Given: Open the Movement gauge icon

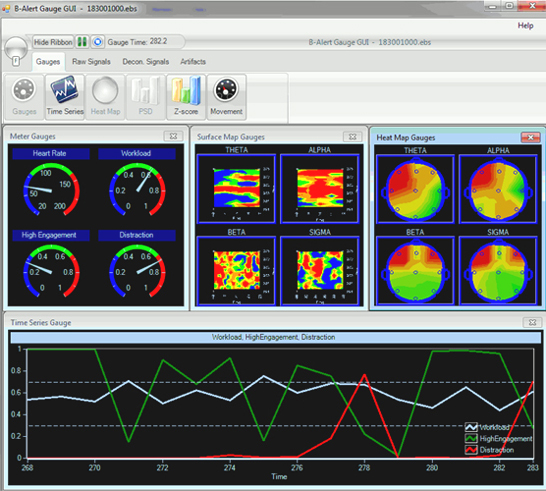Looking at the screenshot, I should (x=226, y=97).
